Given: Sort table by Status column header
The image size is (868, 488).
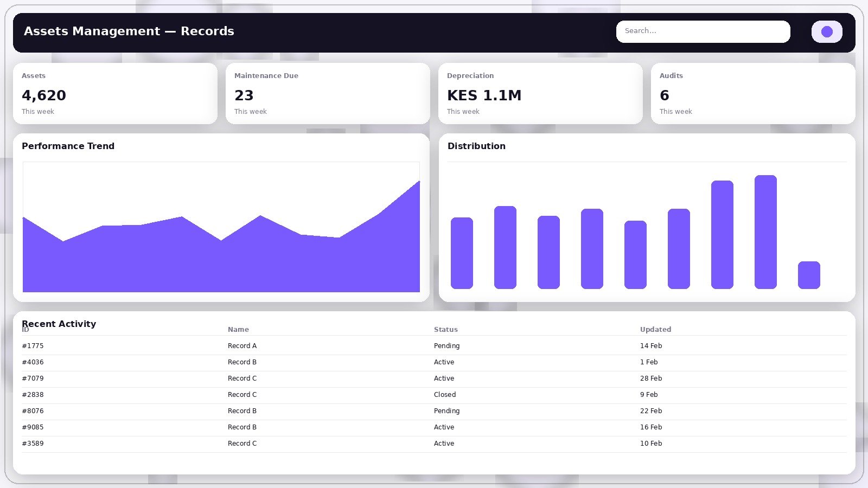Looking at the screenshot, I should click(445, 329).
